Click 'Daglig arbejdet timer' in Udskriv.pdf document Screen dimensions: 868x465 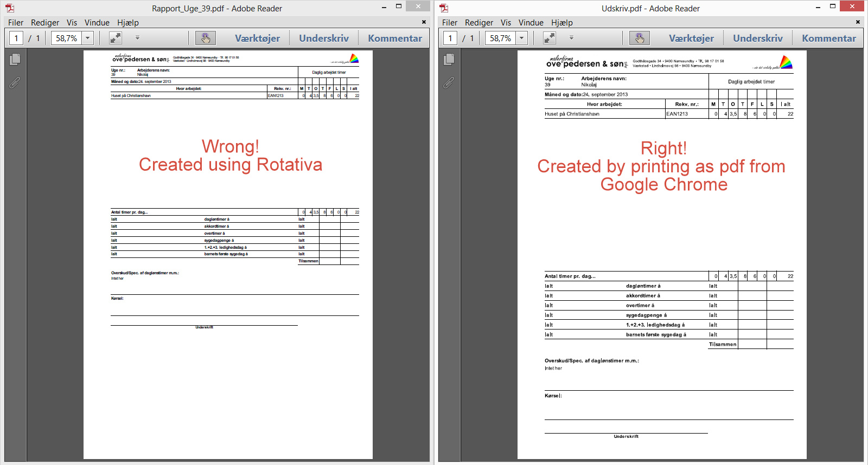[751, 82]
